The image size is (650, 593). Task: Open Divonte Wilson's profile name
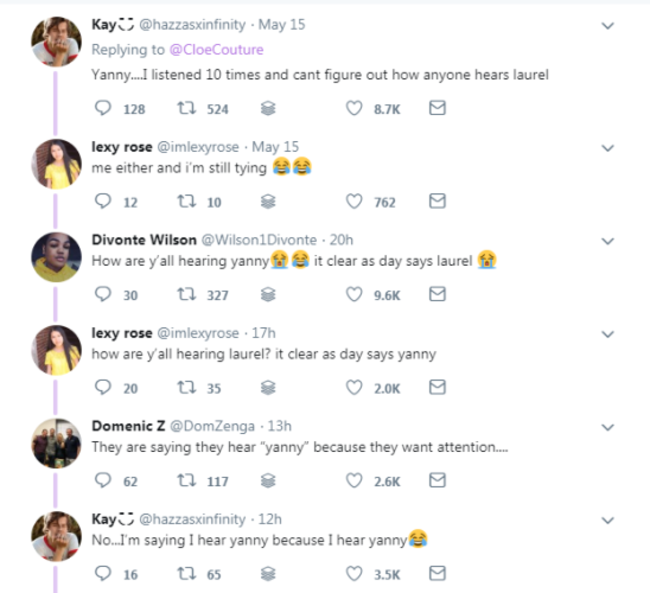(144, 240)
